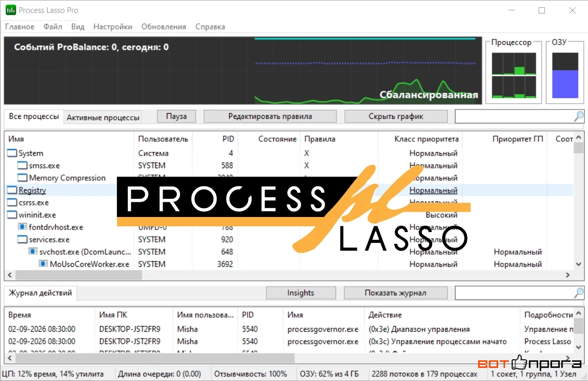Viewport: 588px width, 381px height.
Task: Click the Пауза button
Action: (x=176, y=116)
